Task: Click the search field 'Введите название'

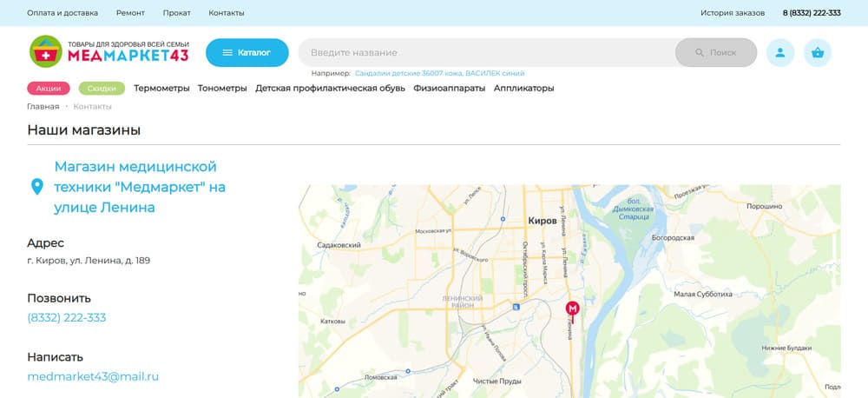Action: point(486,53)
